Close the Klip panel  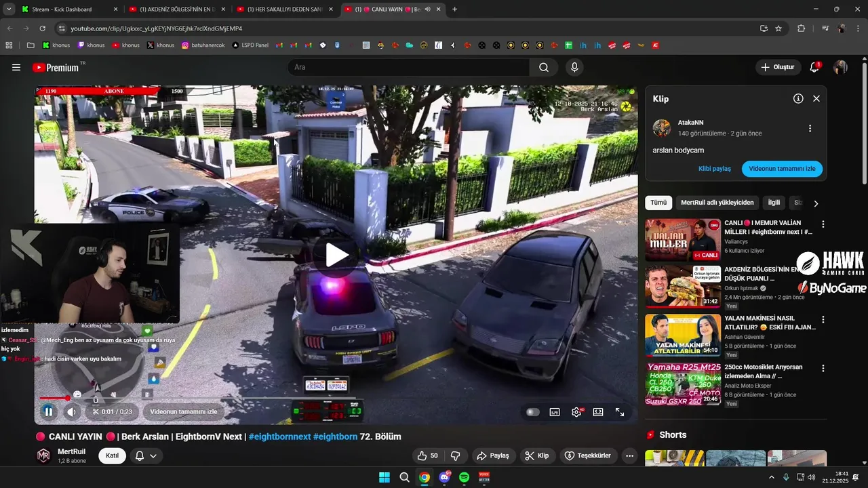pos(816,98)
